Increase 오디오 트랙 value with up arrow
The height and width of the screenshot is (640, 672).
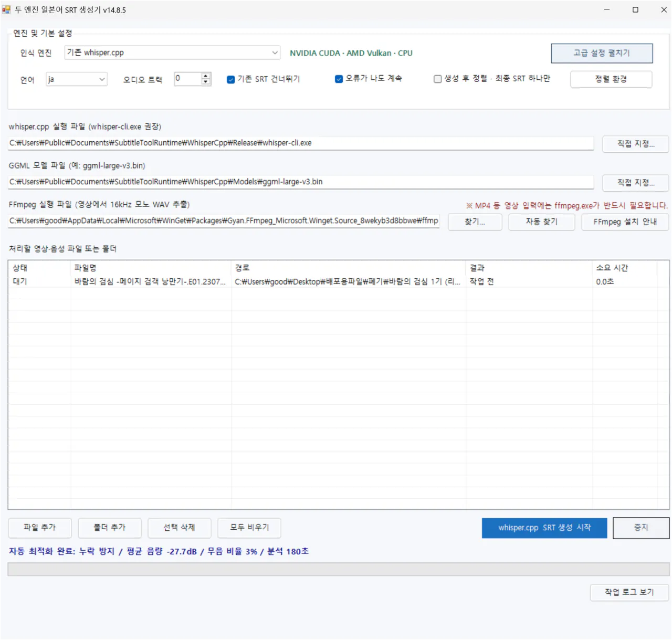pyautogui.click(x=206, y=76)
